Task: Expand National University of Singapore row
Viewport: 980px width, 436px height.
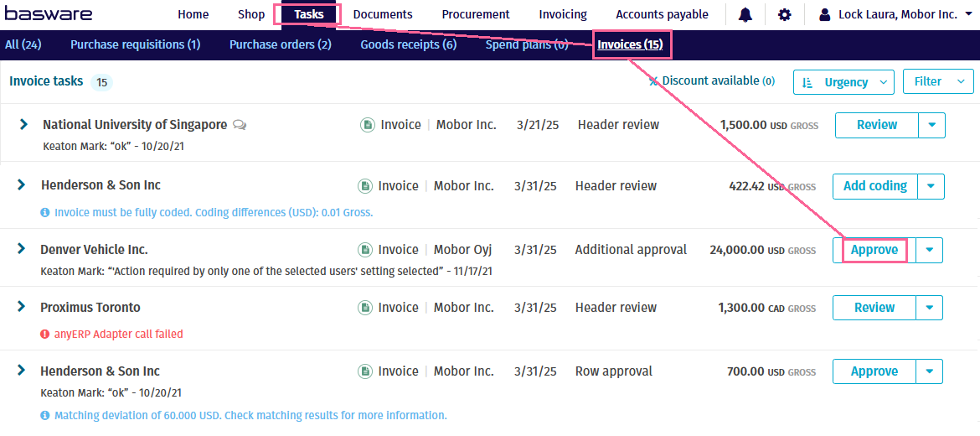Action: 23,124
